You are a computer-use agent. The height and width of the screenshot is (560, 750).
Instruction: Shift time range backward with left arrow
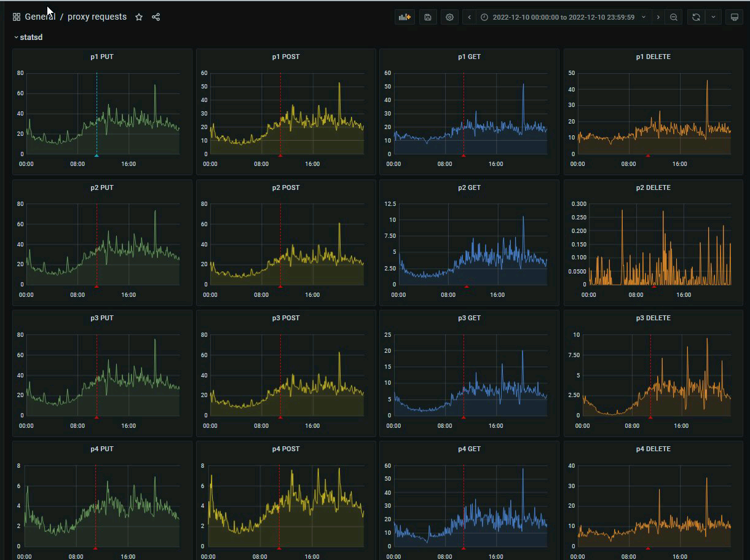[470, 17]
